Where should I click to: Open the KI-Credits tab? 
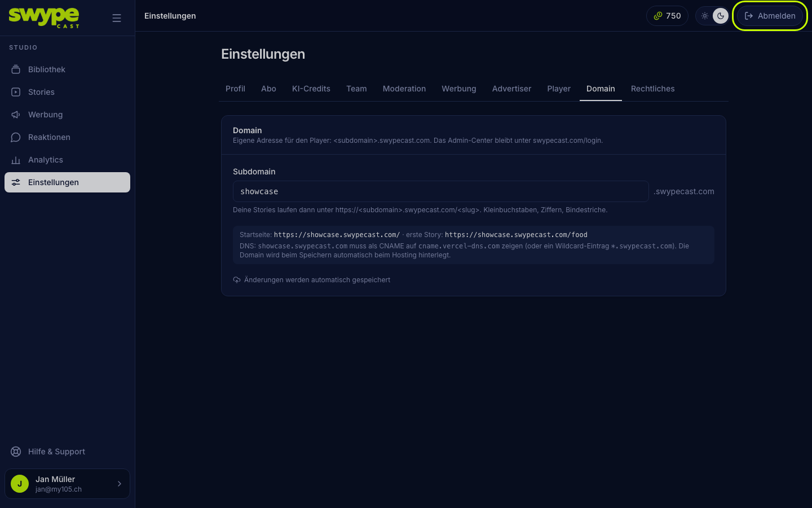pos(311,89)
